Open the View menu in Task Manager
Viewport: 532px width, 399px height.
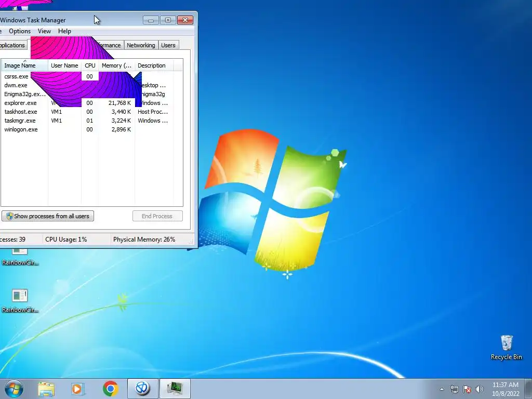pyautogui.click(x=44, y=31)
